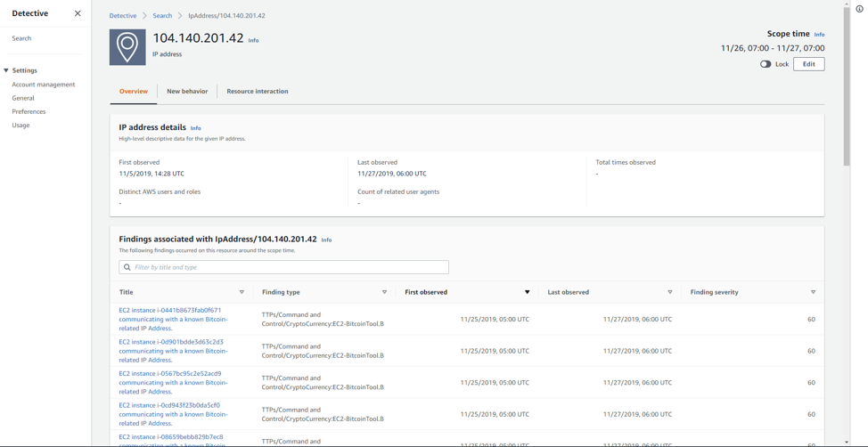868x447 pixels.
Task: Click the scope time range 11/26, 07:00 - 11/27, 07:00
Action: point(773,48)
